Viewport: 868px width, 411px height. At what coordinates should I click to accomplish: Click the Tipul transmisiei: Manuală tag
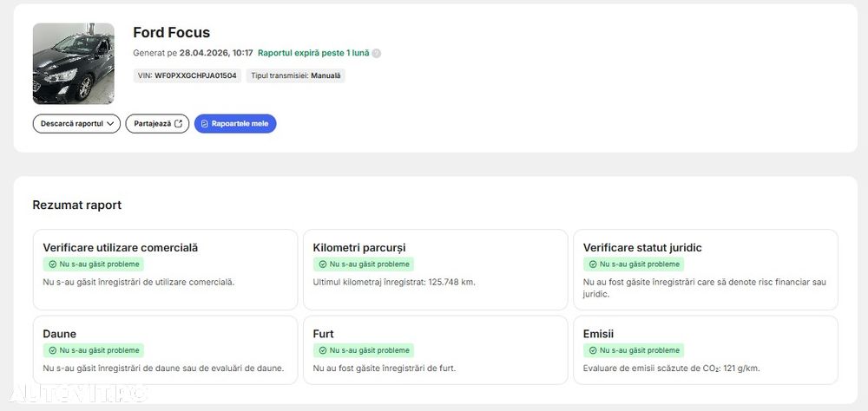(x=296, y=75)
